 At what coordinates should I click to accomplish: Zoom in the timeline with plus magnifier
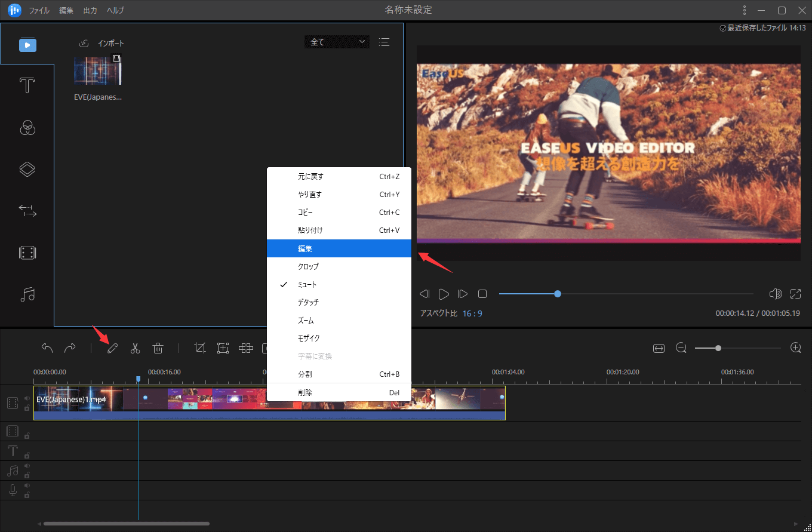(x=795, y=348)
